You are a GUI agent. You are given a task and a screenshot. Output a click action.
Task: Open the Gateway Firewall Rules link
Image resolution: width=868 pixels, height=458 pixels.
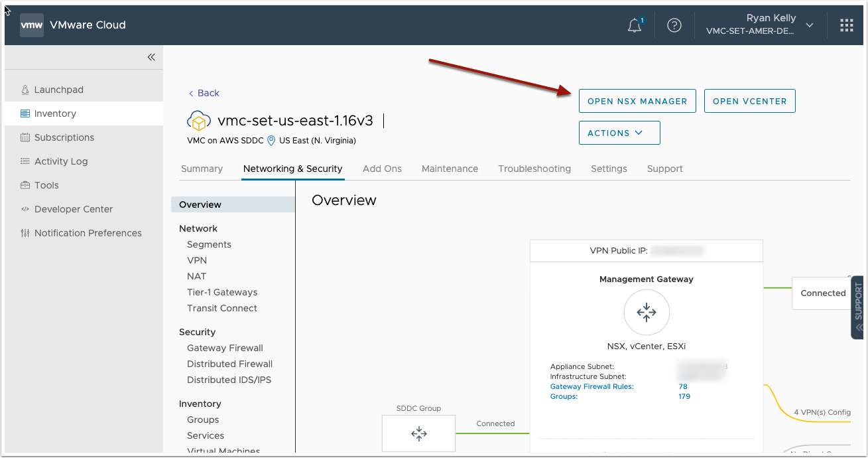coord(592,386)
